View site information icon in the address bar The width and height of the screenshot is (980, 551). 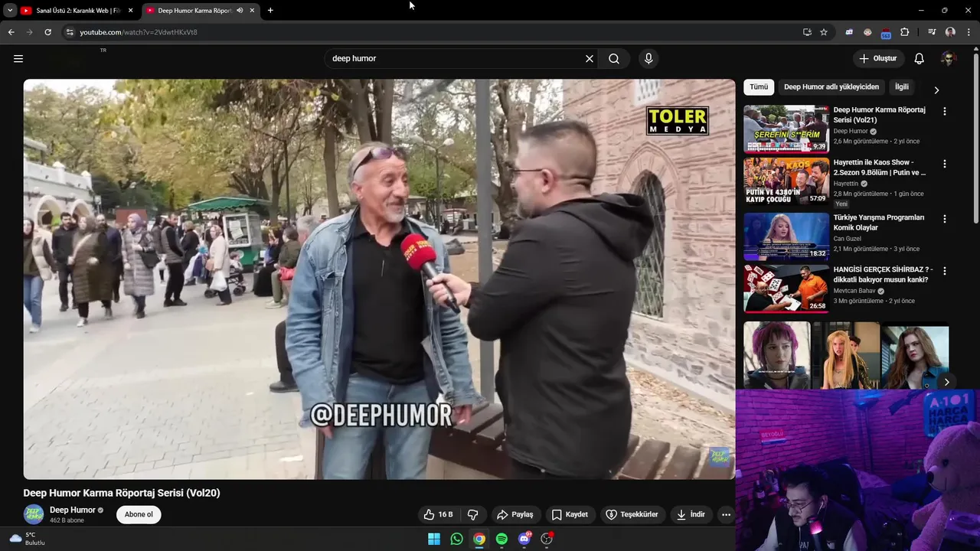pos(70,32)
